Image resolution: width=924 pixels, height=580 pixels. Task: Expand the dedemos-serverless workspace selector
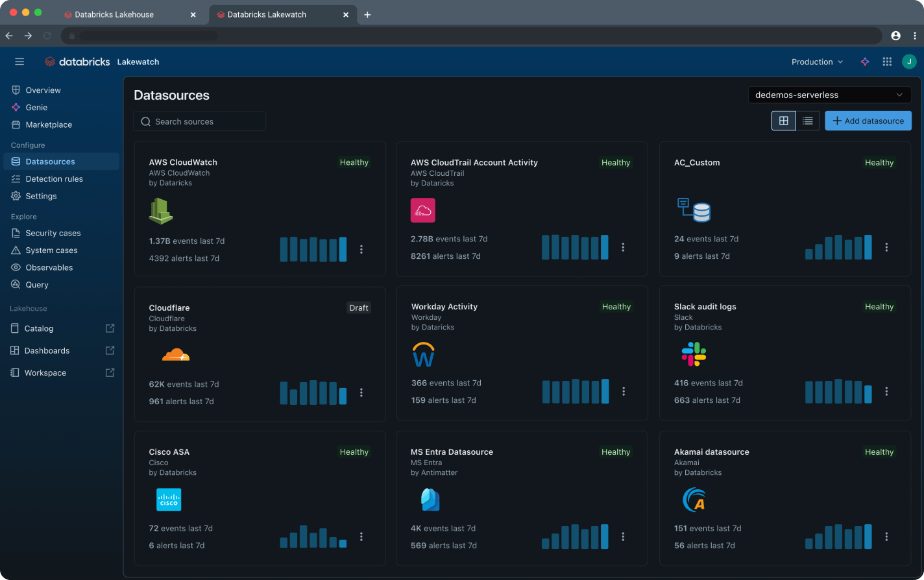[829, 95]
